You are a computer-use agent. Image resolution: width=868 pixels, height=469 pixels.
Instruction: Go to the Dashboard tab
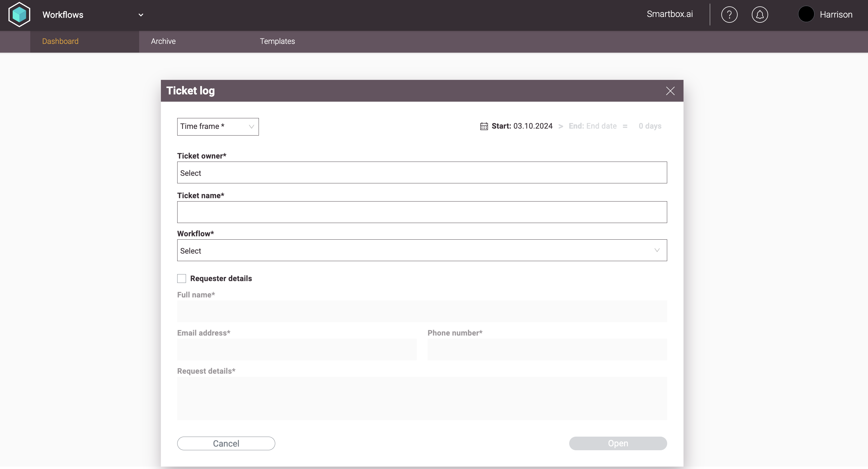point(60,41)
